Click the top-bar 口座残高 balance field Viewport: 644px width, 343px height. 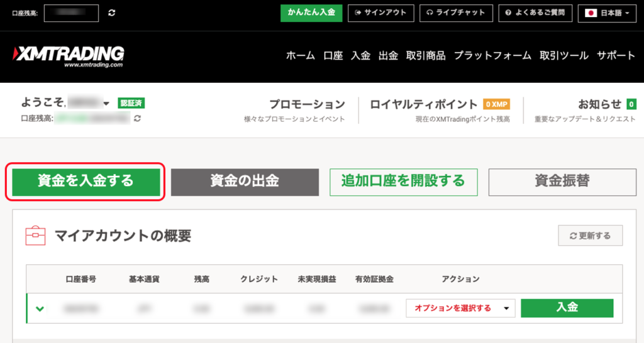pyautogui.click(x=71, y=13)
